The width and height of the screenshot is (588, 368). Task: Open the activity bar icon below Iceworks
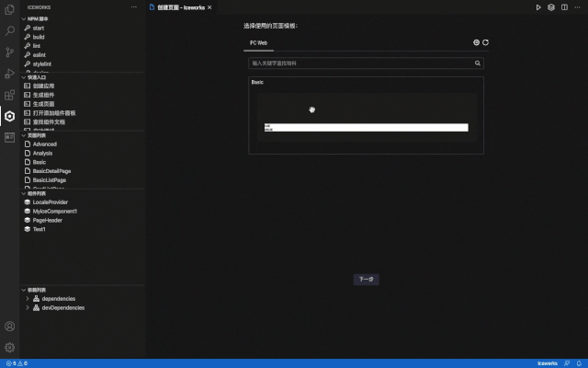(10, 137)
